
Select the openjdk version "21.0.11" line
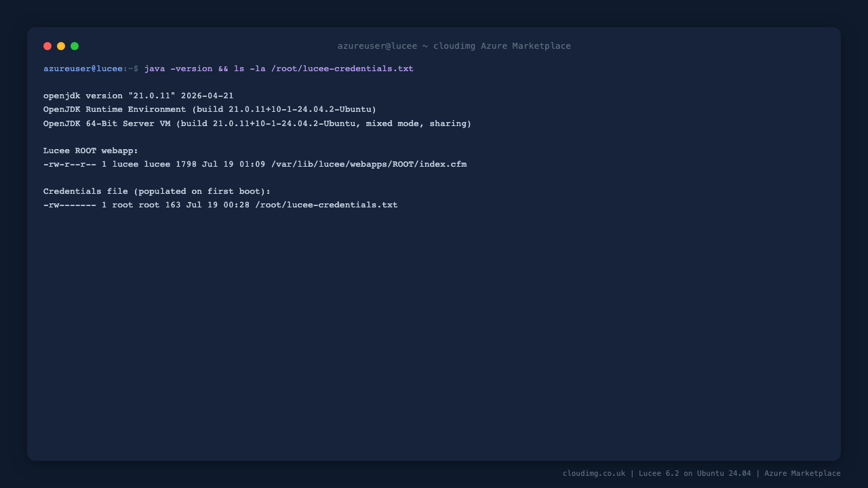pos(138,96)
